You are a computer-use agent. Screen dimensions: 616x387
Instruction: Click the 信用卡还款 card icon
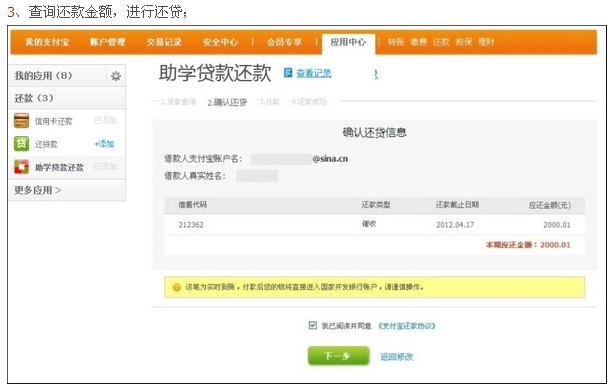coord(22,121)
